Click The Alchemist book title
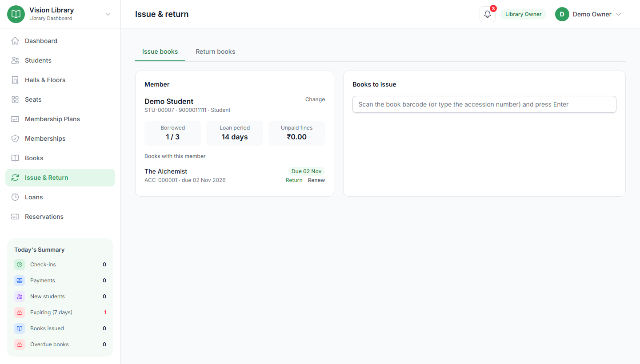This screenshot has width=640, height=364. [x=166, y=171]
